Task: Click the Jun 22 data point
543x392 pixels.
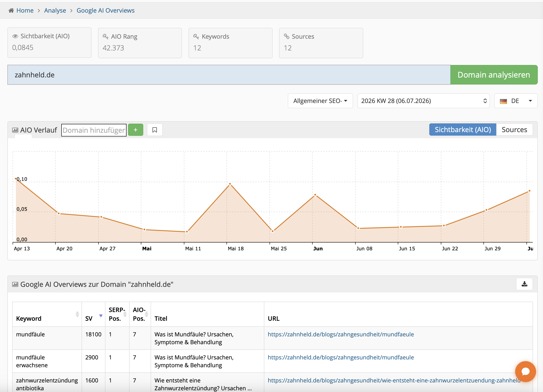Action: pos(444,225)
